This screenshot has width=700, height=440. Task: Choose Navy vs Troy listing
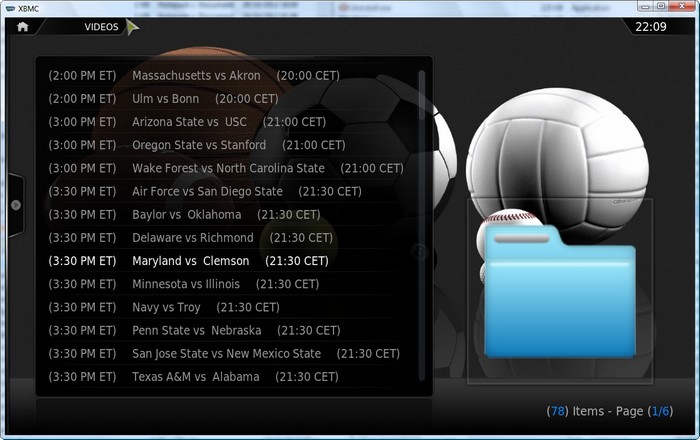click(228, 307)
